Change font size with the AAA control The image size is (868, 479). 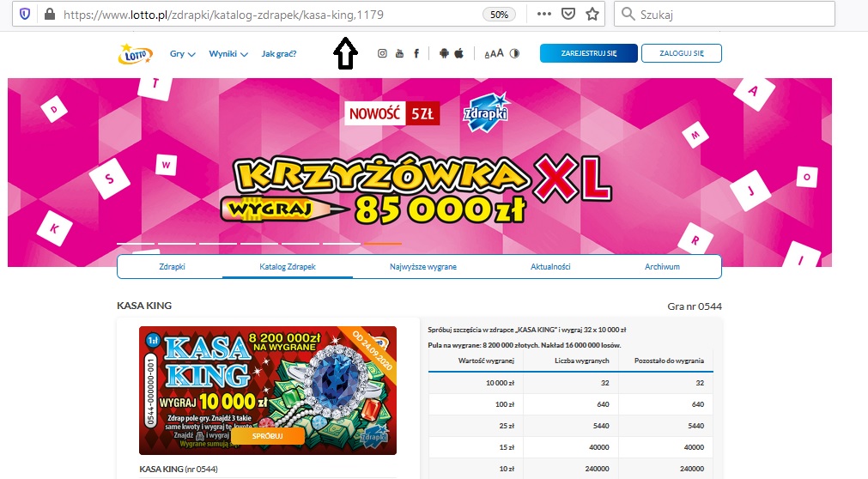point(494,53)
